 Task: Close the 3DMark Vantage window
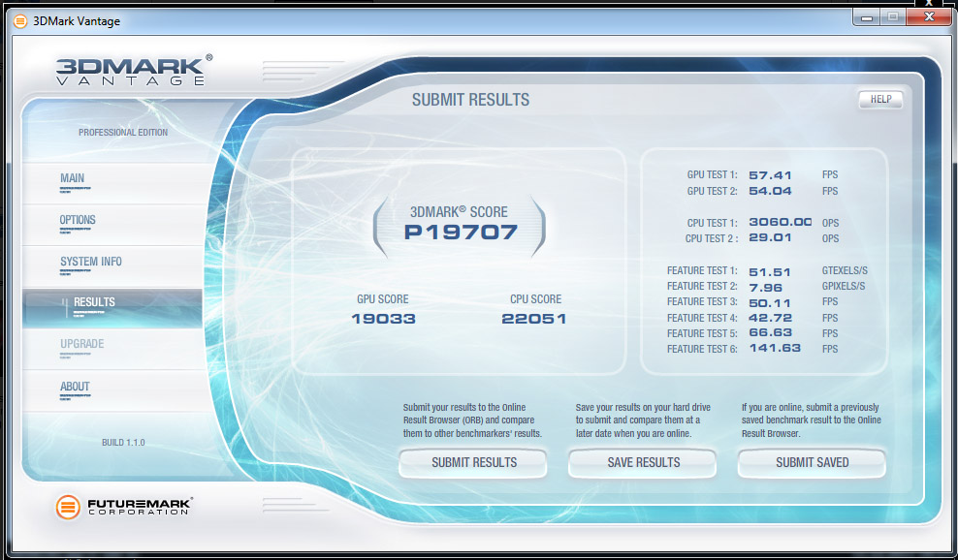pos(929,17)
